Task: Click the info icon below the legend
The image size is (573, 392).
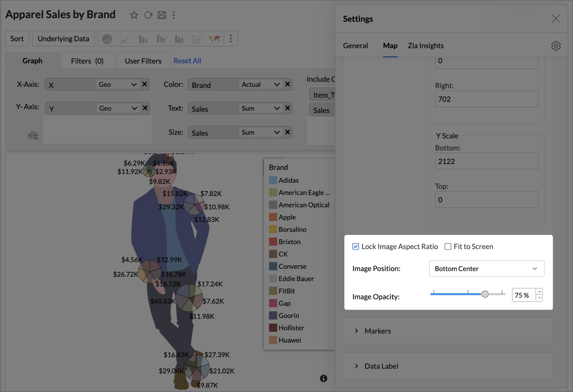Action: (324, 378)
